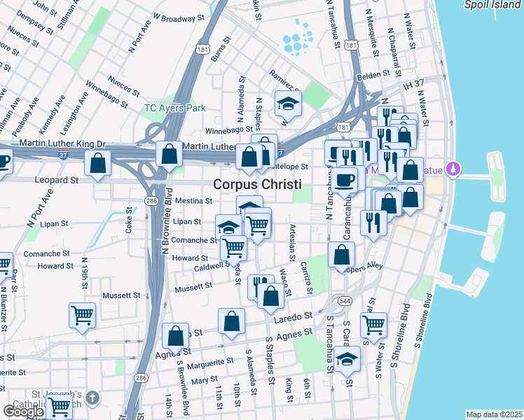Click the school marker near S Tancahua St
Screen dimensions: 524x420
coord(347,360)
